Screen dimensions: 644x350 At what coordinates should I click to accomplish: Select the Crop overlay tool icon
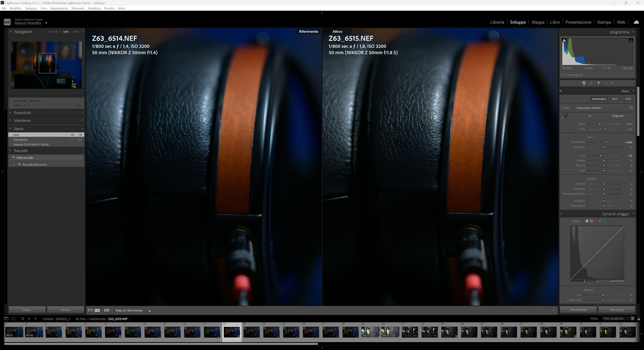pyautogui.click(x=591, y=83)
